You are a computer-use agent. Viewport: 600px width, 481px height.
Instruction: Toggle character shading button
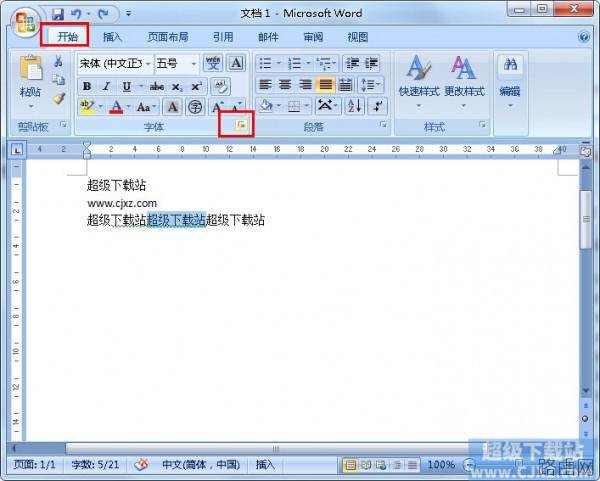pyautogui.click(x=172, y=107)
